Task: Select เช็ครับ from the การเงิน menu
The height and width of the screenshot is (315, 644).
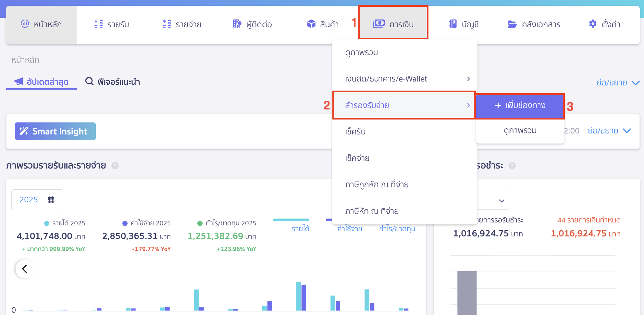Action: 355,132
